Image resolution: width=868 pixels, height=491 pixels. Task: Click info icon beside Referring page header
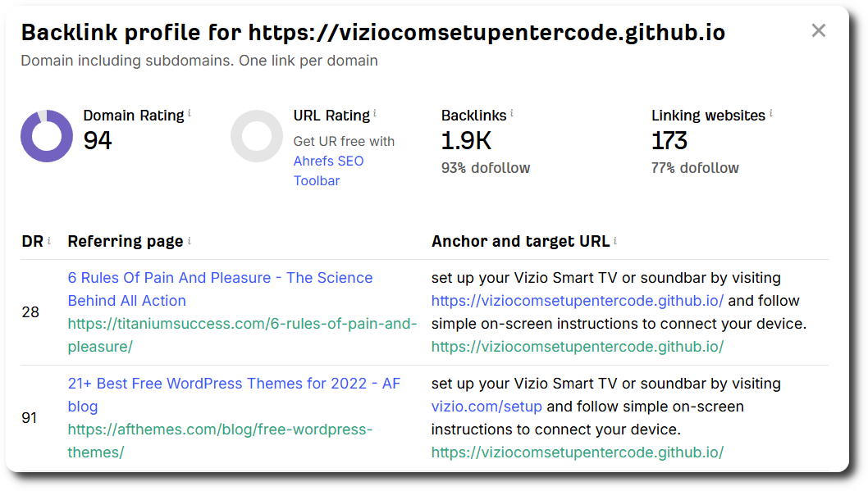pos(190,240)
